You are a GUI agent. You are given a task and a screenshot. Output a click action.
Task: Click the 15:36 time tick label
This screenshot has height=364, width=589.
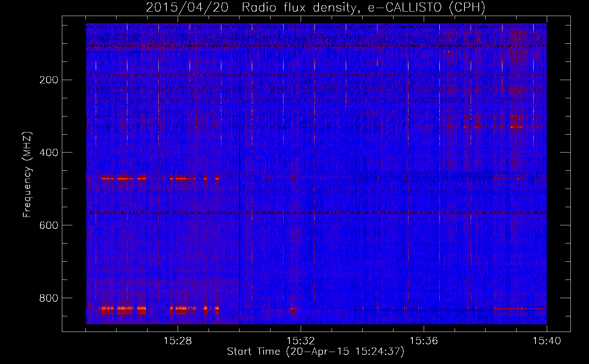(424, 341)
